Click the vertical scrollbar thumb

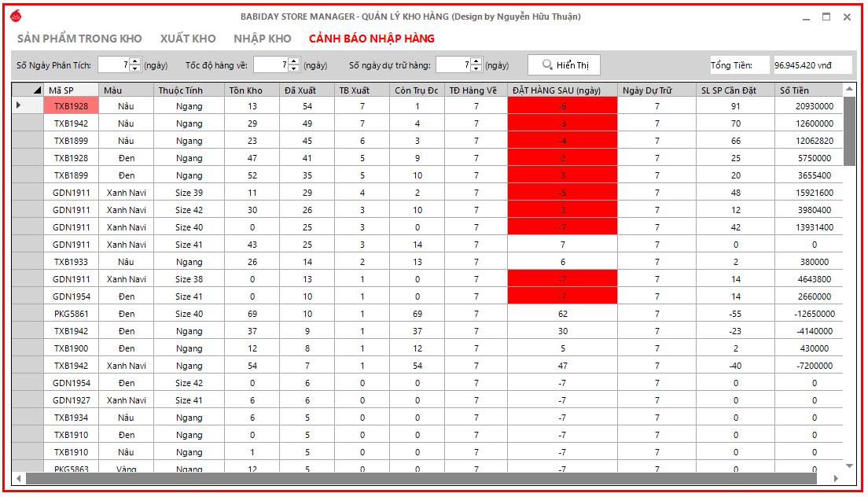[849, 132]
